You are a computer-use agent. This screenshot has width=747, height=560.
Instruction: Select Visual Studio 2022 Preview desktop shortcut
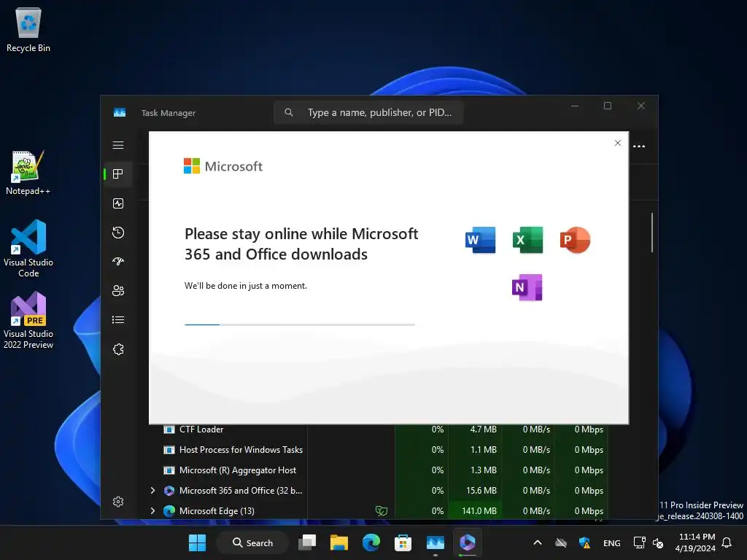tap(28, 320)
